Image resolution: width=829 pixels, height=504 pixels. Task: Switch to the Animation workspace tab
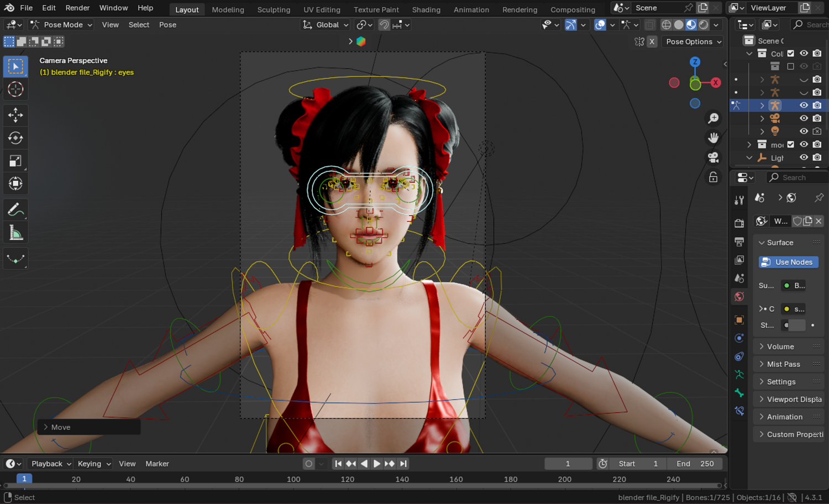tap(471, 9)
